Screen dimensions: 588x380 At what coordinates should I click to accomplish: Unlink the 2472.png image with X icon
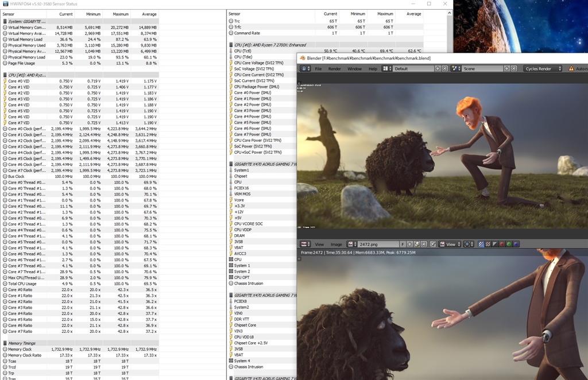425,244
